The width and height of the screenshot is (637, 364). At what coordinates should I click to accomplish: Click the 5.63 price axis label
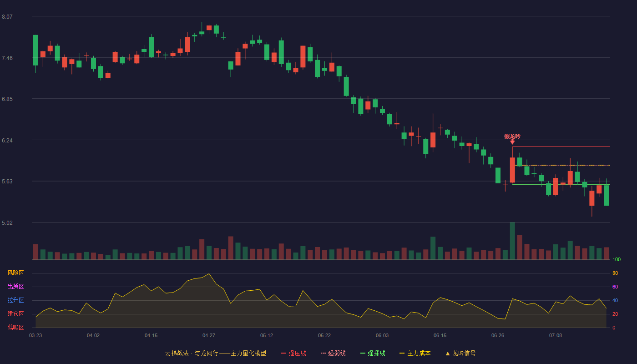(7, 182)
